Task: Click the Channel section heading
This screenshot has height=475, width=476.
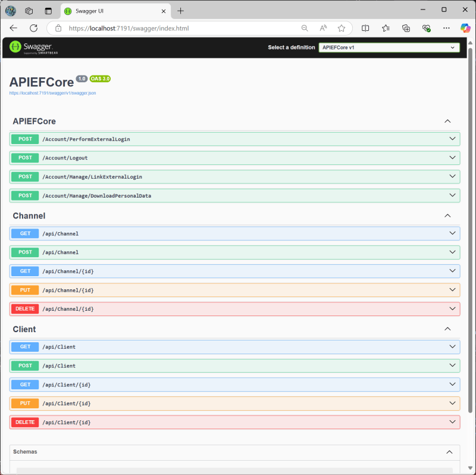Action: click(29, 215)
